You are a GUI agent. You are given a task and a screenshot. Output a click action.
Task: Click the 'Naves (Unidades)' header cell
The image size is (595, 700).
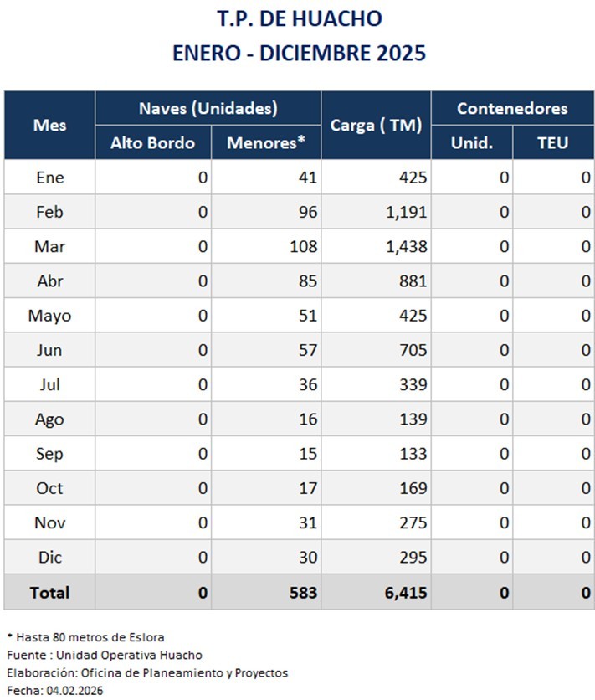(x=208, y=108)
